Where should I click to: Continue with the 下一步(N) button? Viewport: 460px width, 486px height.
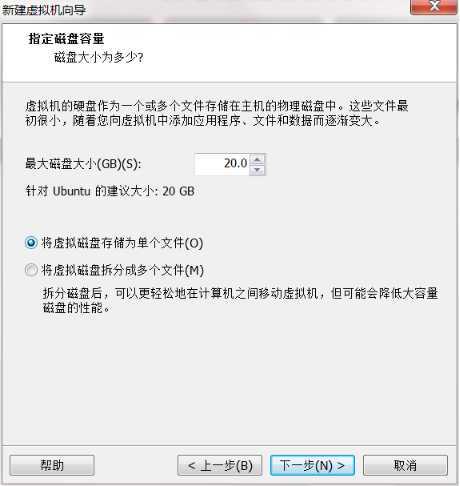(312, 465)
